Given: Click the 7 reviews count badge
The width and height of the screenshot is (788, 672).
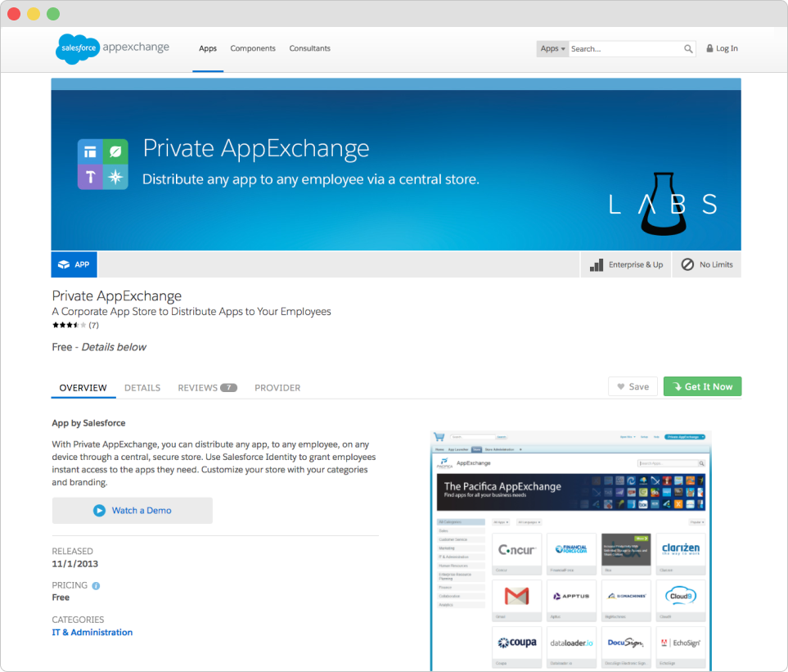Looking at the screenshot, I should (228, 387).
